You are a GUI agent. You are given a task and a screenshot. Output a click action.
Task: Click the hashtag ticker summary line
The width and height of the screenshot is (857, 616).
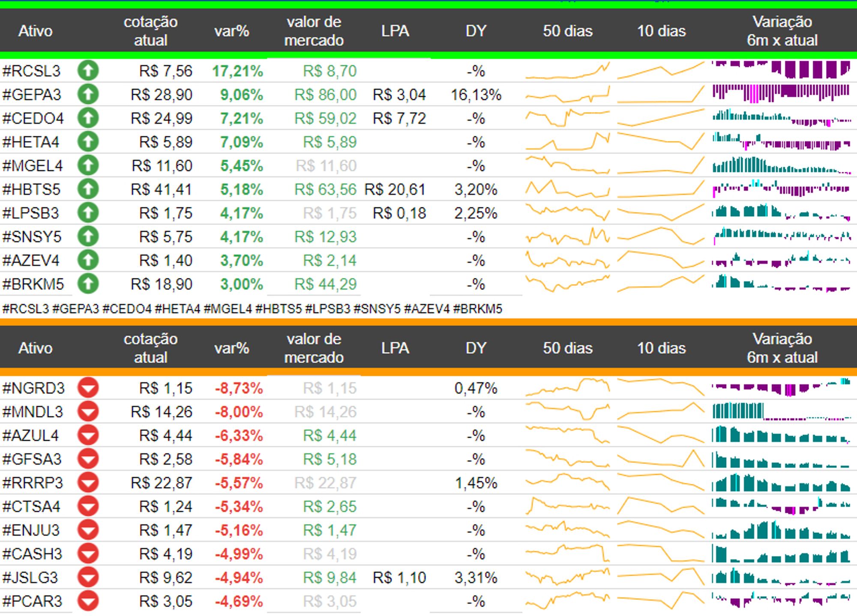pos(252,308)
